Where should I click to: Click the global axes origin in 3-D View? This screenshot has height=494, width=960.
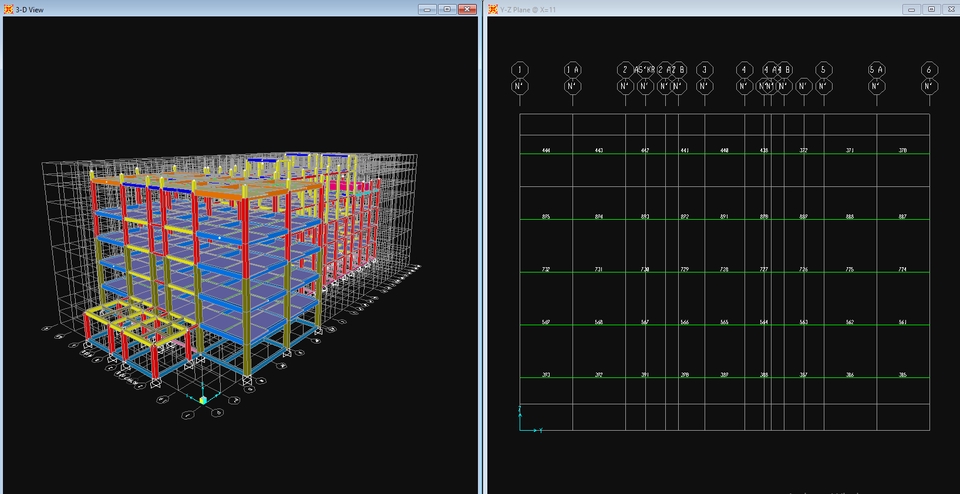[203, 400]
